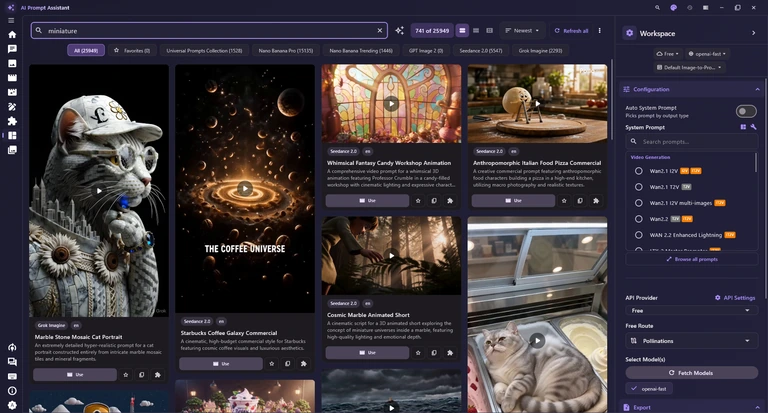Select the Wan2.1 T2V radio option
The image size is (768, 413).
(639, 187)
